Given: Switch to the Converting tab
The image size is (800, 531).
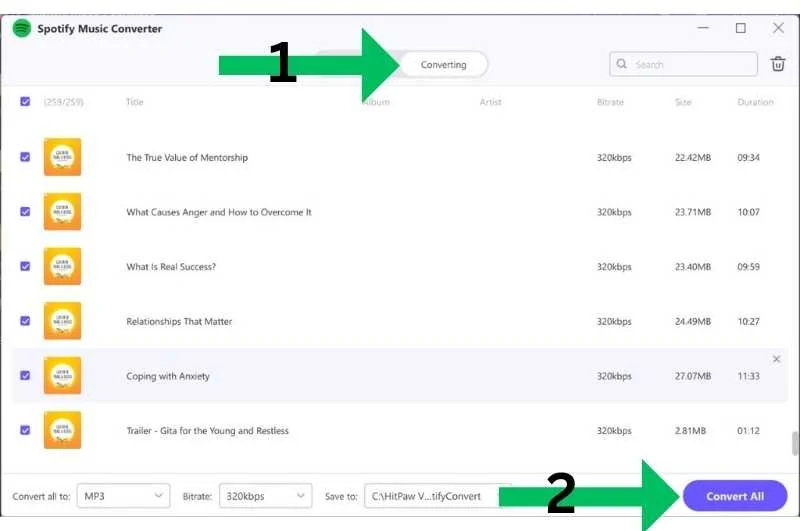Looking at the screenshot, I should coord(443,65).
